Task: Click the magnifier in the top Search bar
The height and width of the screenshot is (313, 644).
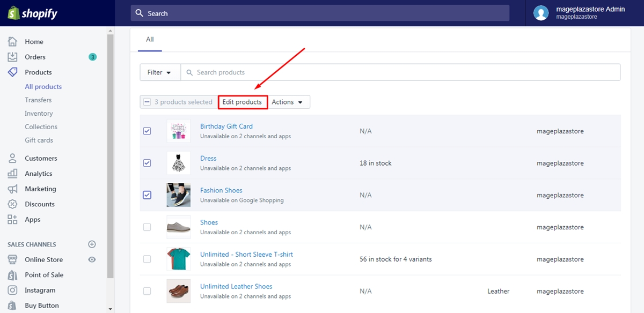Action: [140, 13]
